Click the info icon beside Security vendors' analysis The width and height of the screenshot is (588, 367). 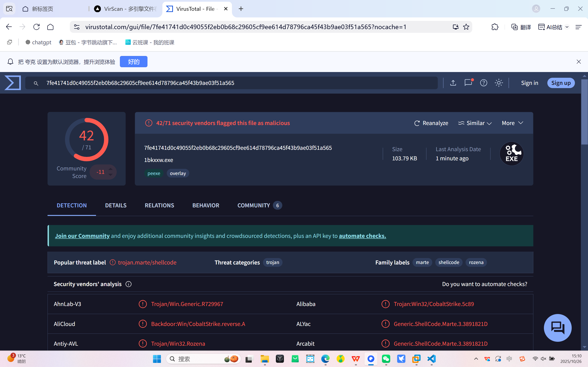click(x=129, y=284)
